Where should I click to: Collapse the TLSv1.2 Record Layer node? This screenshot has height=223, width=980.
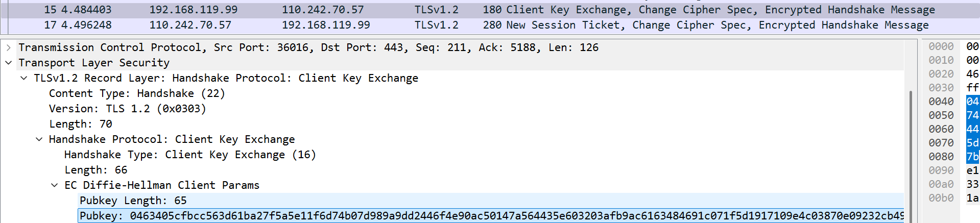(24, 78)
